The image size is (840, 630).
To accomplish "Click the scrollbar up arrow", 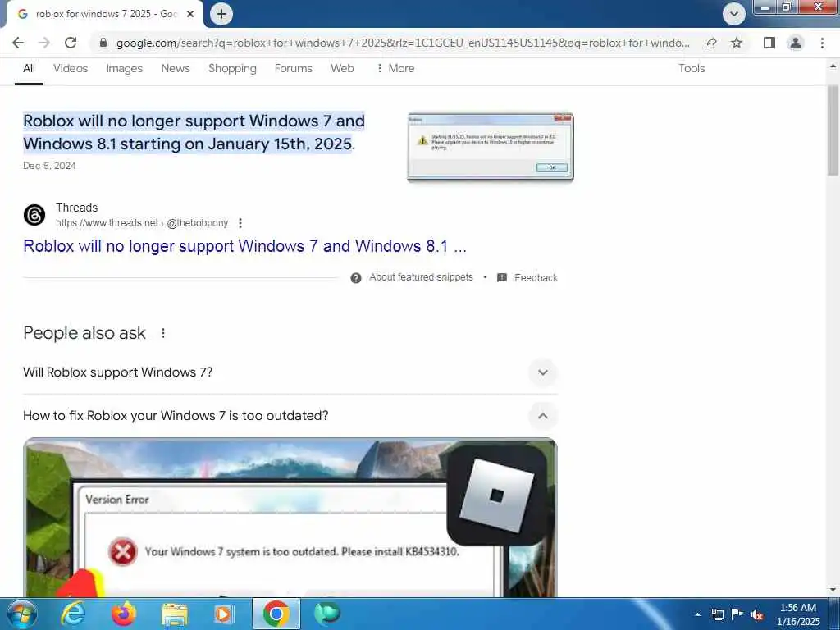I will 833,66.
